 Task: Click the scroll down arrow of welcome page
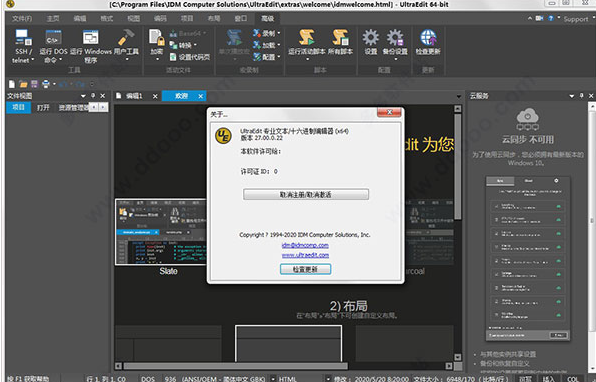[458, 357]
